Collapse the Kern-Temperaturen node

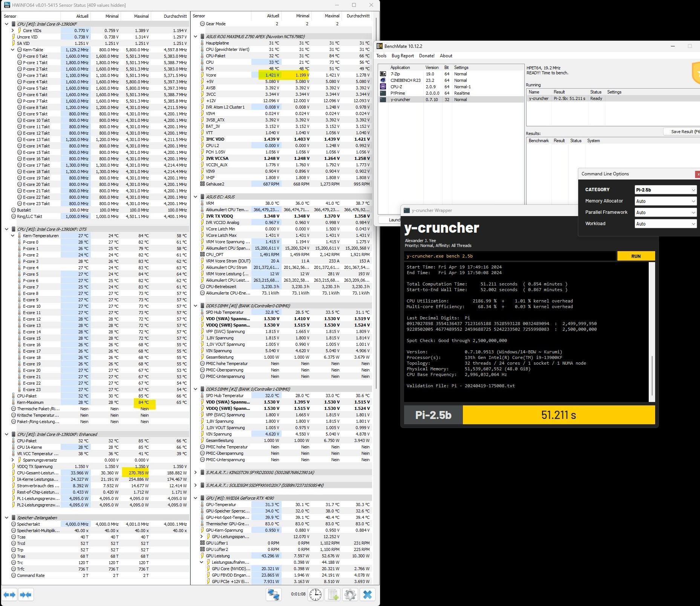coord(13,236)
